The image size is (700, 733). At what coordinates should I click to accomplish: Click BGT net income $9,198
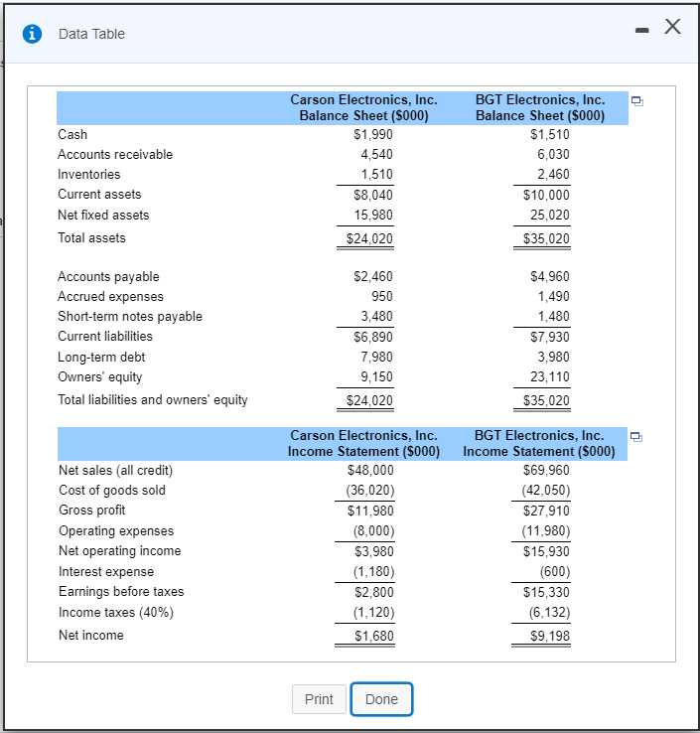coord(550,637)
